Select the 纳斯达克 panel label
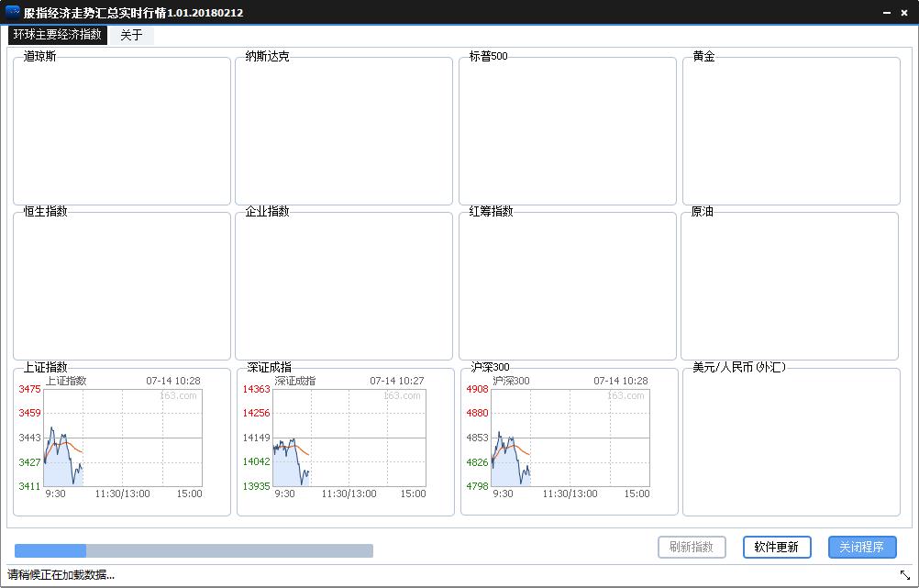 pyautogui.click(x=267, y=56)
